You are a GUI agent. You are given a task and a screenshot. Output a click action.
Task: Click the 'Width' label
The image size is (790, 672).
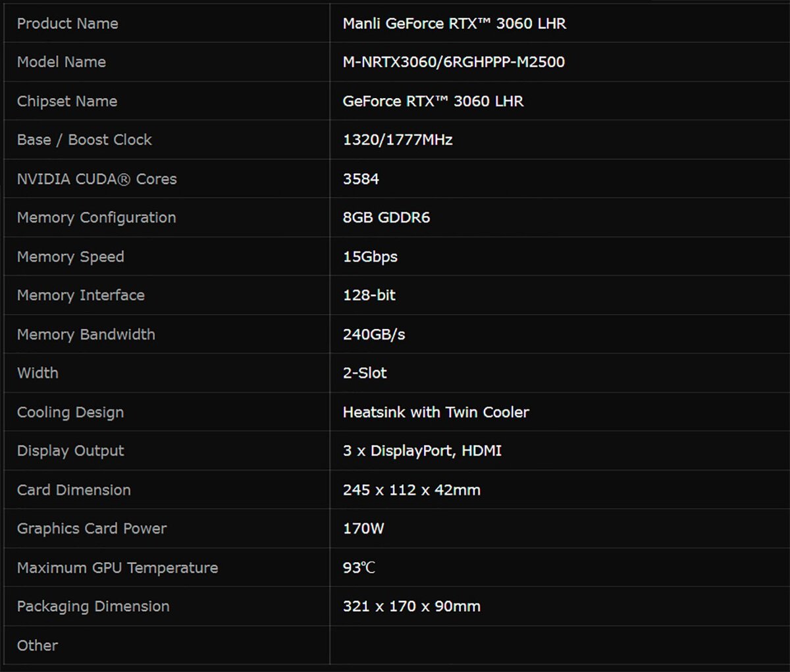coord(38,373)
